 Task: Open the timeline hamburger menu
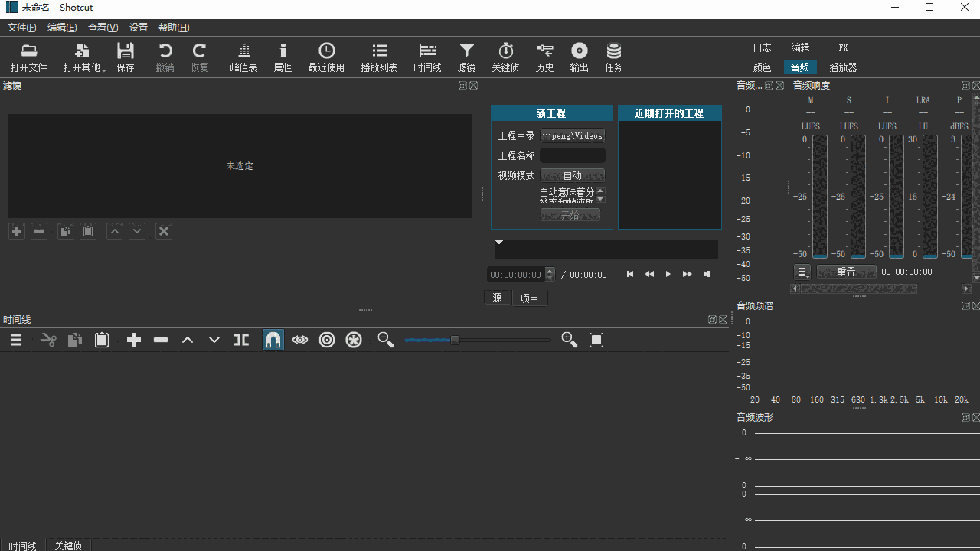[15, 340]
